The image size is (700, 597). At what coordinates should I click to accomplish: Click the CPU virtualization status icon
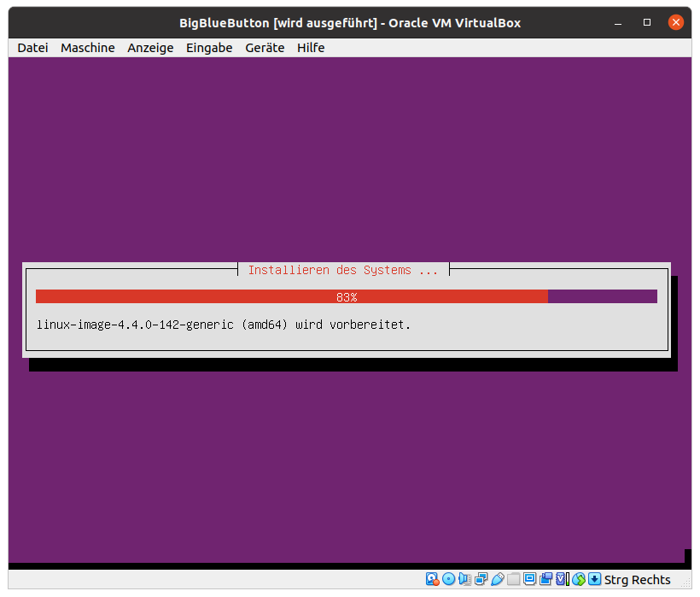(x=563, y=579)
